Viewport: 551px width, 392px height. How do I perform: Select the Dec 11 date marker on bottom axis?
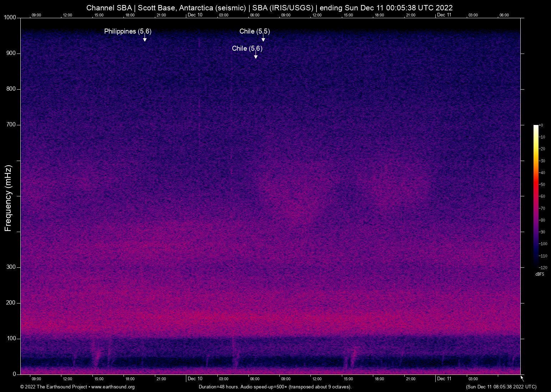(x=444, y=379)
